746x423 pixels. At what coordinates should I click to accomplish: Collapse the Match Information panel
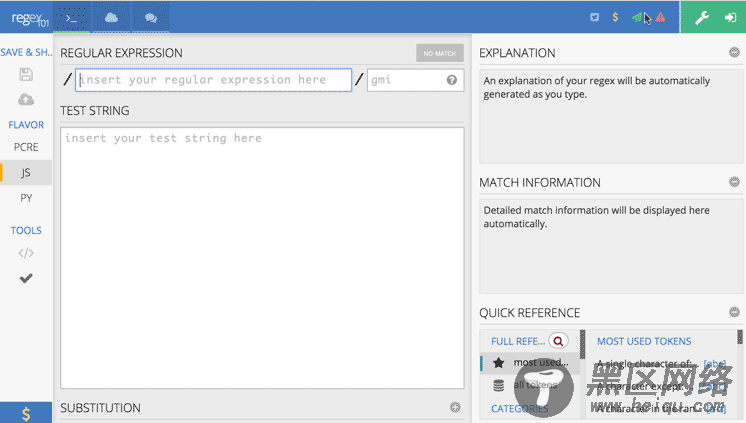734,182
